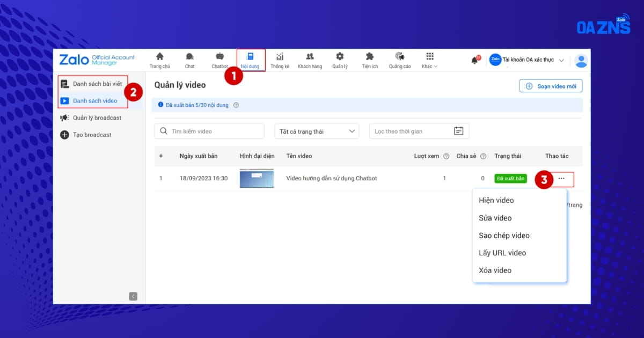Screen dimensions: 644x338
Task: Collapse the sidebar with the arrow button
Action: 133,296
